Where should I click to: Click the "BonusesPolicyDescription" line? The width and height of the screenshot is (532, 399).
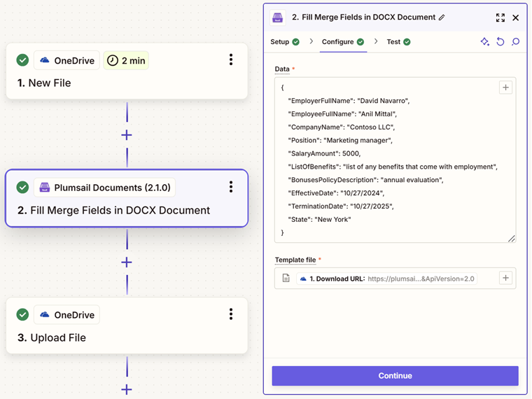(365, 180)
